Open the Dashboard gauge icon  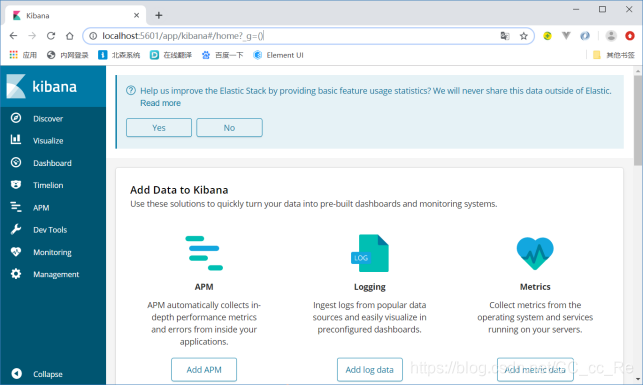click(16, 162)
